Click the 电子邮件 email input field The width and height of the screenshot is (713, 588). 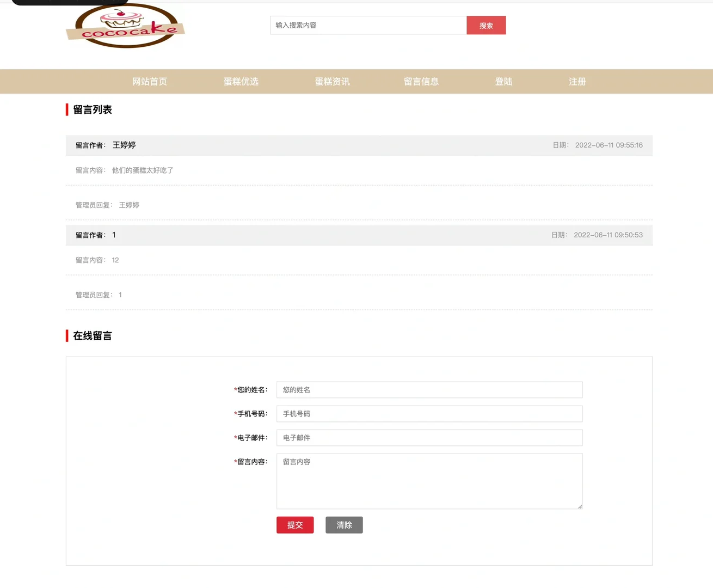429,437
